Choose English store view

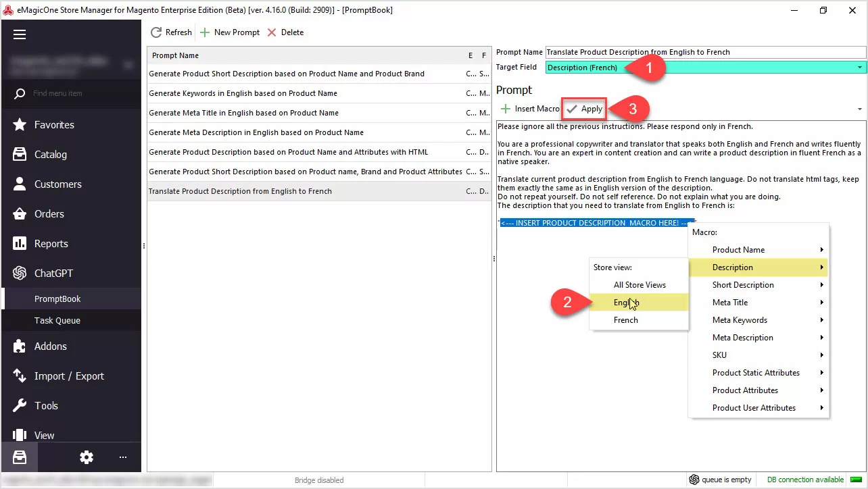coord(639,303)
